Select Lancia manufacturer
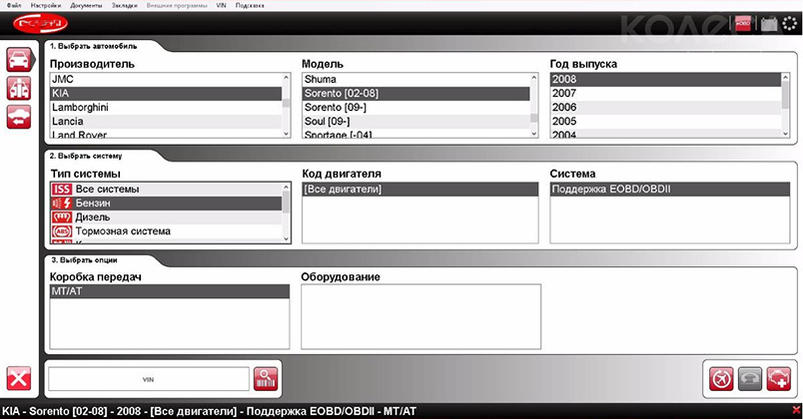The image size is (803, 419). 166,121
